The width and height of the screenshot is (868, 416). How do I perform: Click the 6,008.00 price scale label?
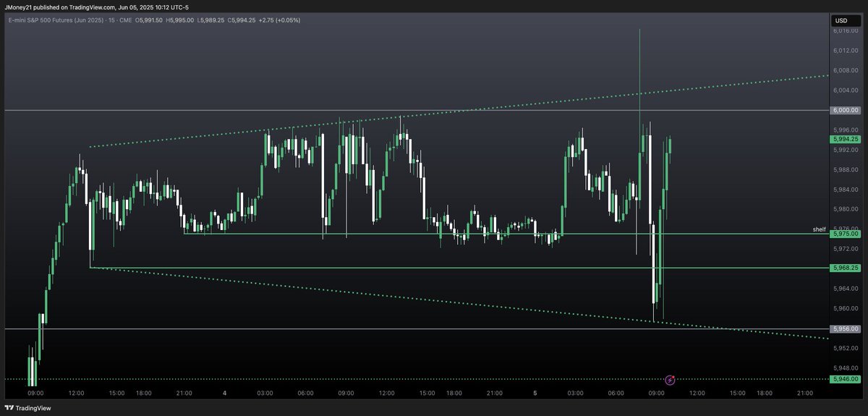844,70
